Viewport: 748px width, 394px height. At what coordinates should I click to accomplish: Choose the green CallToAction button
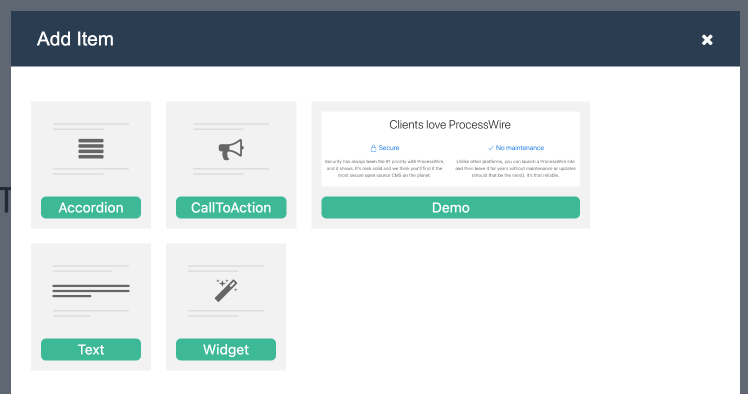pyautogui.click(x=231, y=207)
